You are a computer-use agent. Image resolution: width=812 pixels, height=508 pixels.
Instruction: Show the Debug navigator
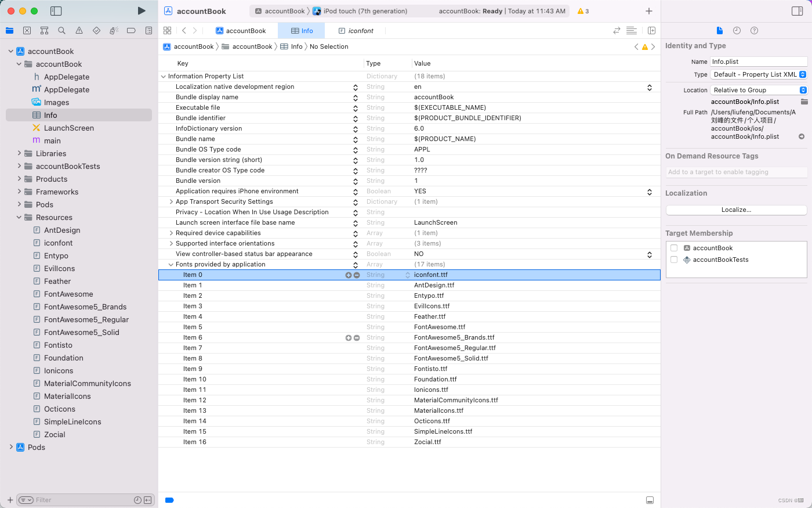(114, 31)
